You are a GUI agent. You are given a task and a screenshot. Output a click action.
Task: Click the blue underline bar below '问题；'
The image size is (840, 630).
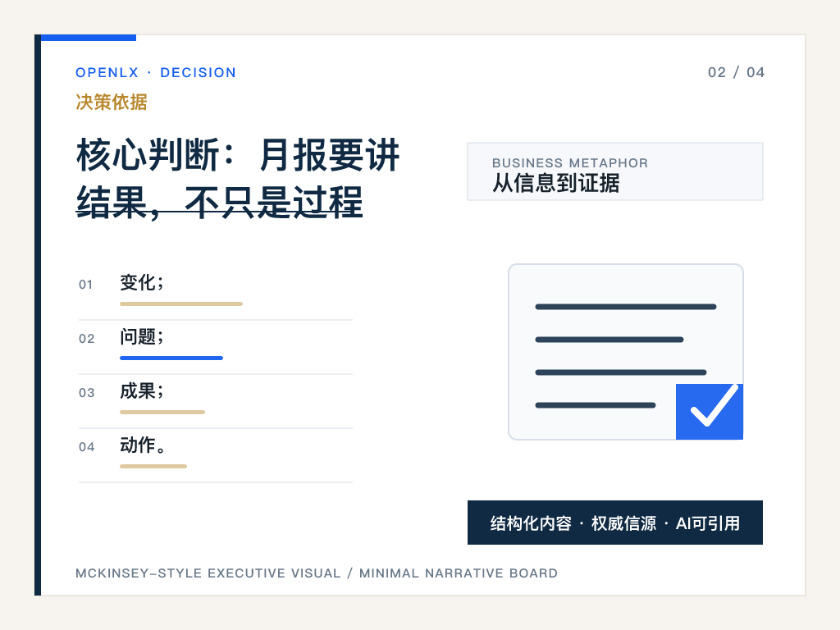(171, 358)
